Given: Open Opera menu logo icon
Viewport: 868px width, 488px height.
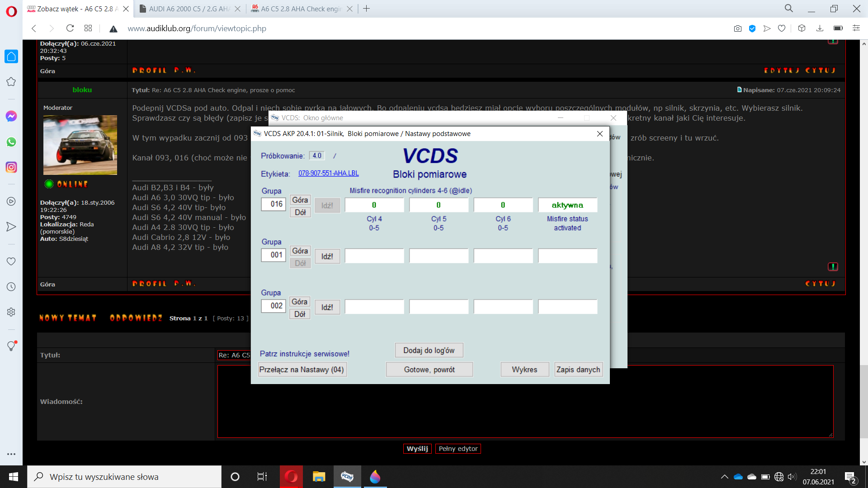Looking at the screenshot, I should (11, 11).
